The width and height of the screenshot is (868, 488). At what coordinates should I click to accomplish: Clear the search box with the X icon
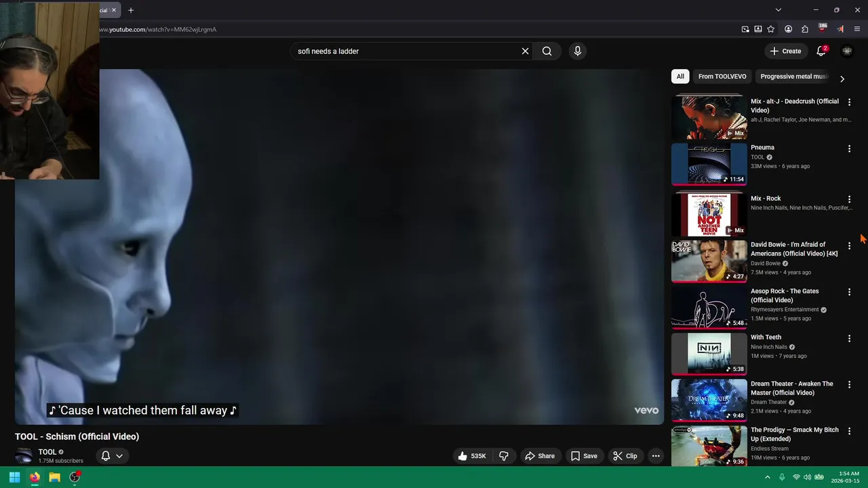[x=525, y=51]
